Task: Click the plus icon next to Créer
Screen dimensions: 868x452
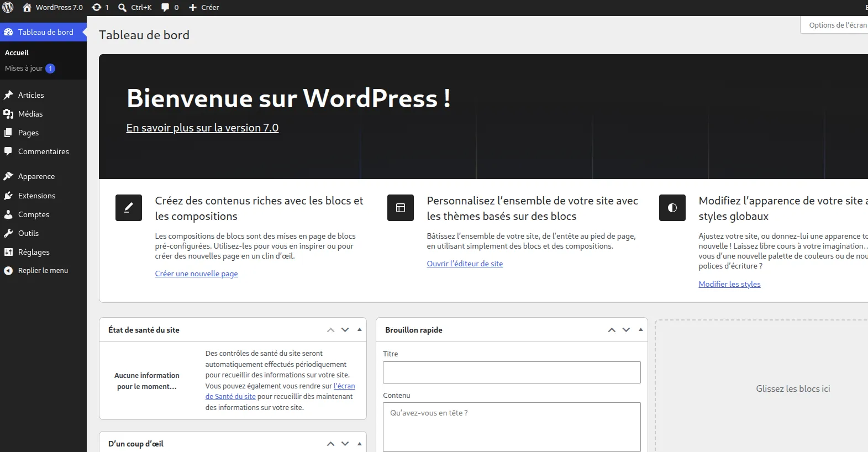Action: [193, 8]
